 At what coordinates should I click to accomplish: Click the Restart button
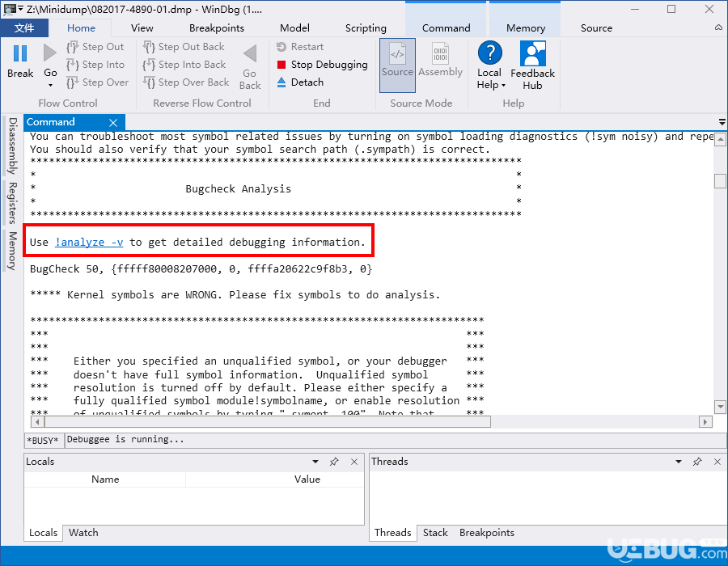point(300,47)
